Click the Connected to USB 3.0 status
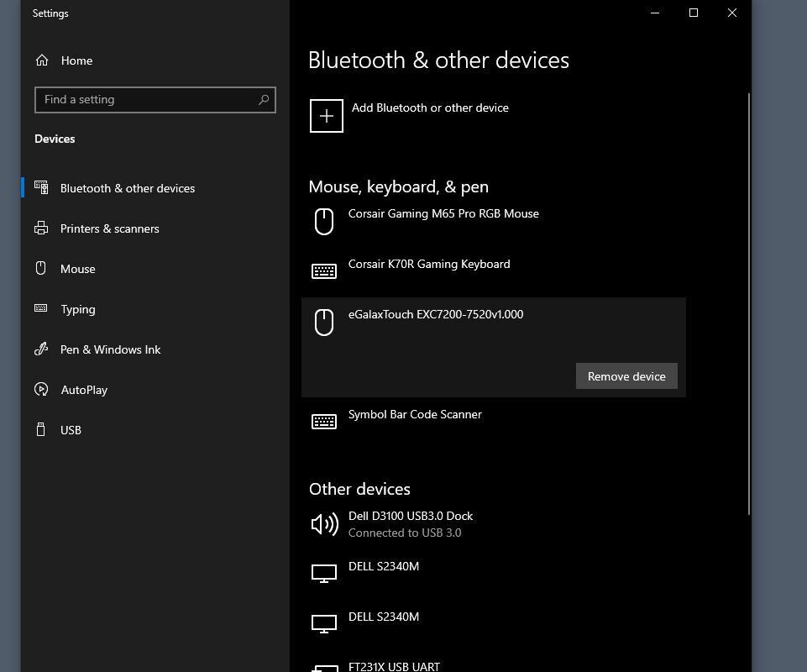Viewport: 807px width, 672px height. (x=405, y=533)
